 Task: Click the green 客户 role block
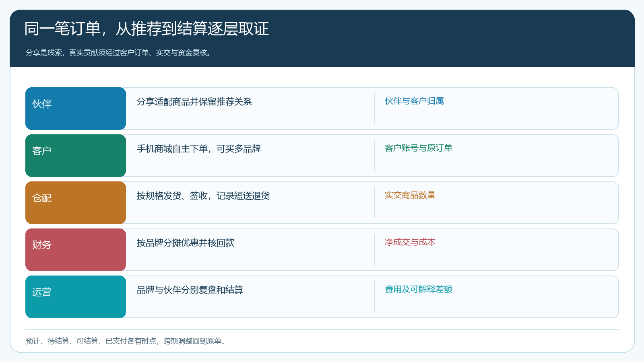pyautogui.click(x=76, y=156)
